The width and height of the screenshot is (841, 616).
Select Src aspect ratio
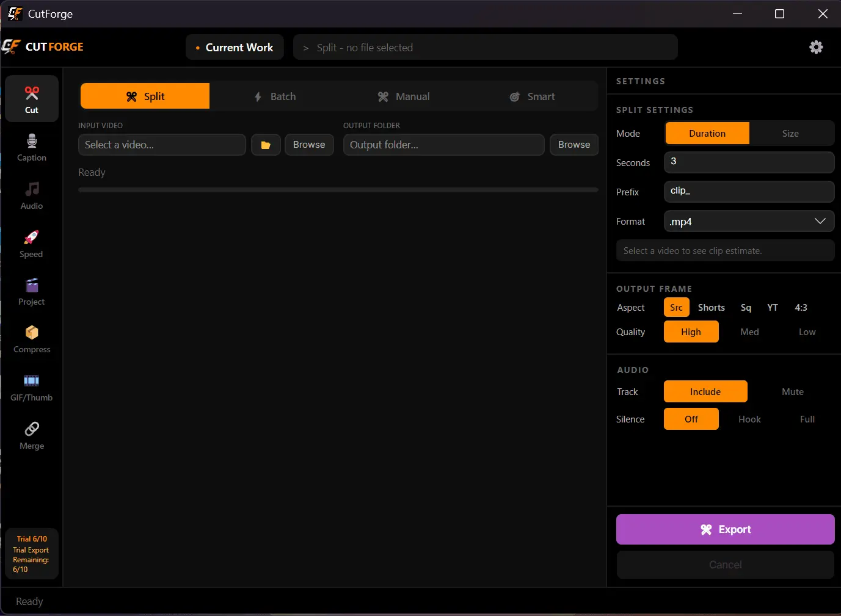pos(676,307)
